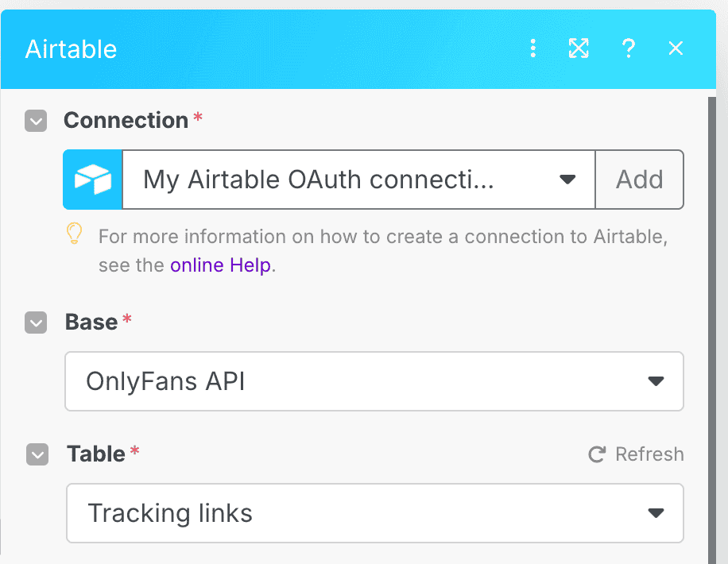
Task: Toggle the Connection field map switch
Action: coord(36,121)
